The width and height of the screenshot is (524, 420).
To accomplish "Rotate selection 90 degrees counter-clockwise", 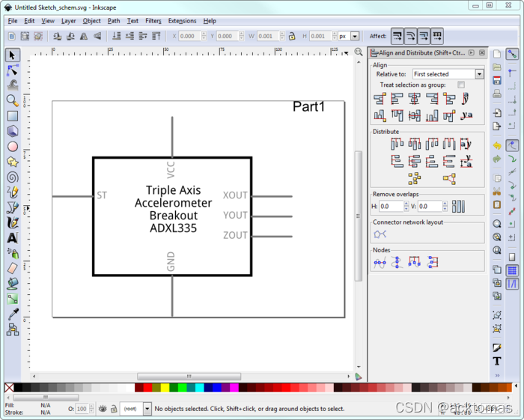I will [57, 36].
